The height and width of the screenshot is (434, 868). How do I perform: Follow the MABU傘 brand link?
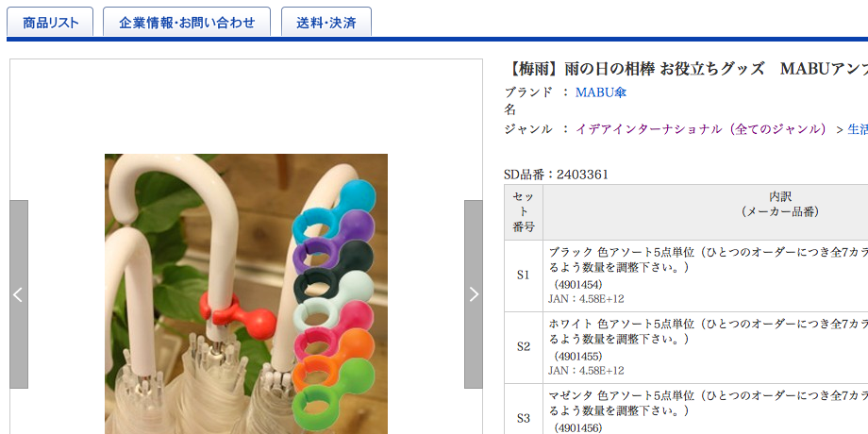601,92
